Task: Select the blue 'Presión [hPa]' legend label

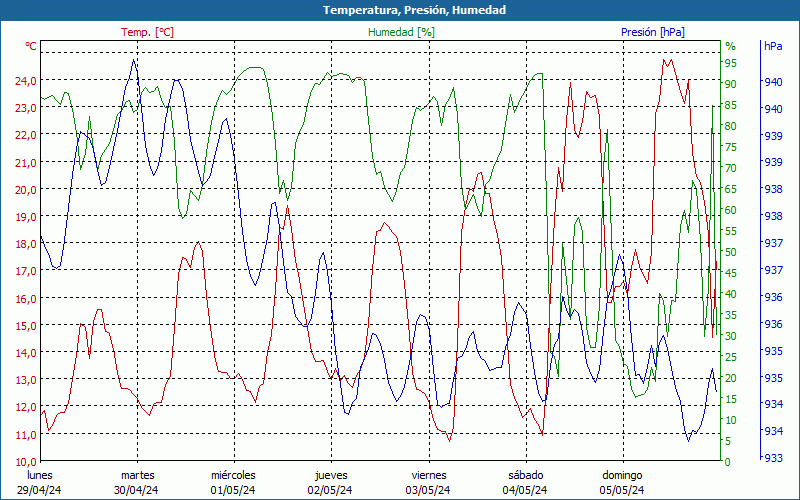Action: [653, 32]
